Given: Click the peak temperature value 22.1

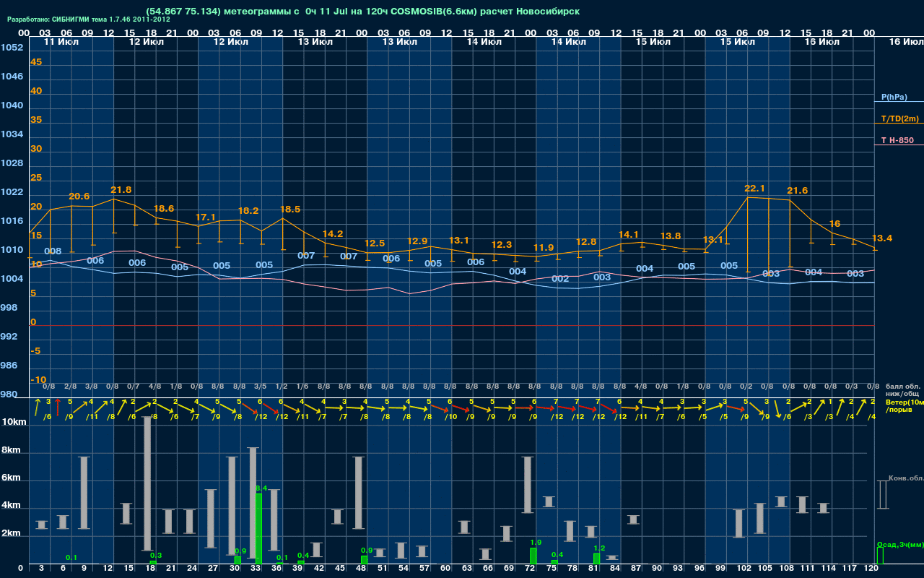Looking at the screenshot, I should coord(754,189).
